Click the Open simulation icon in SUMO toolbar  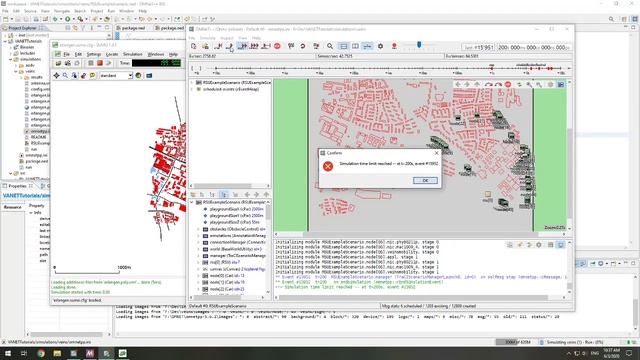58,63
